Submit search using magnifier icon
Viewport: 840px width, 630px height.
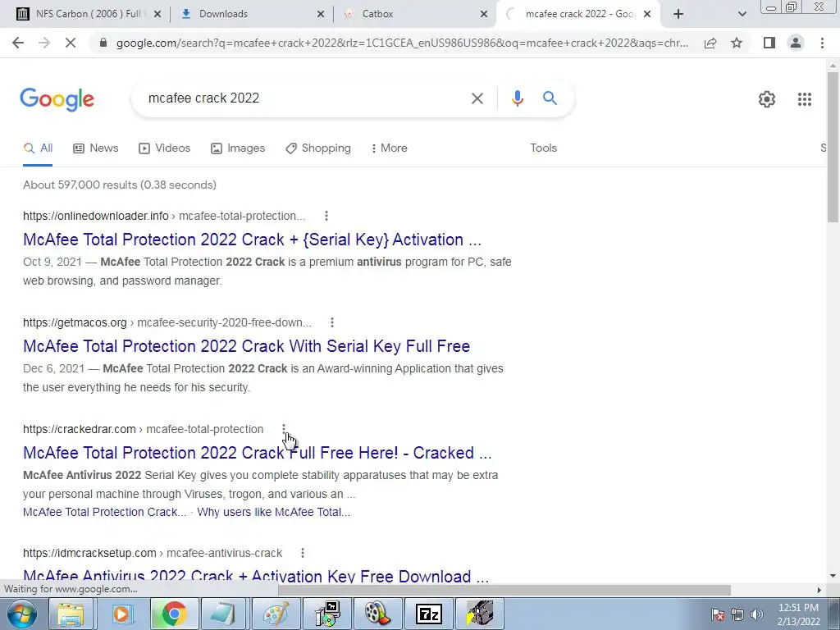click(550, 98)
